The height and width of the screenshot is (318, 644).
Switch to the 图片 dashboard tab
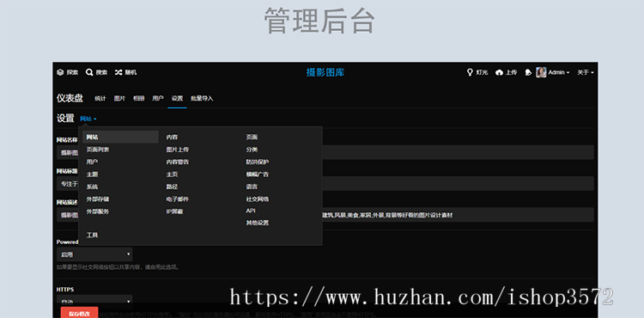coord(119,99)
